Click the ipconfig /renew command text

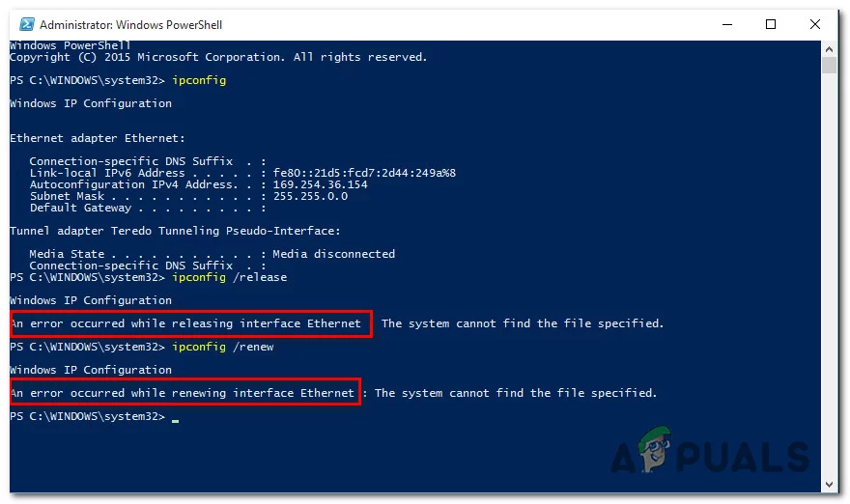pyautogui.click(x=222, y=347)
